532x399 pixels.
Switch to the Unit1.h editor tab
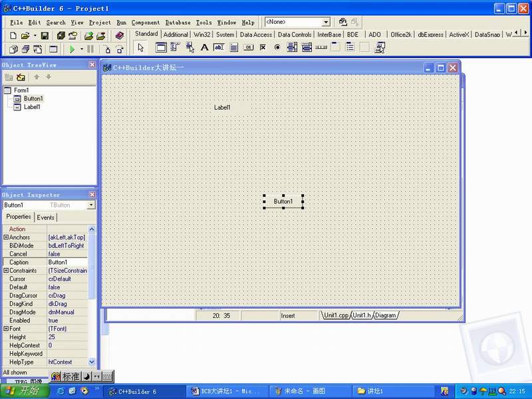361,315
